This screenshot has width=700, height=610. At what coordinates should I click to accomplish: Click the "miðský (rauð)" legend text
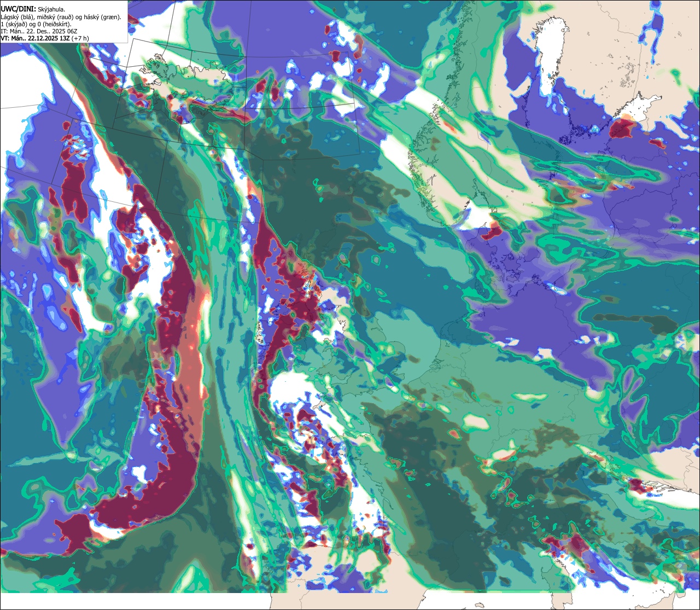tap(55, 17)
